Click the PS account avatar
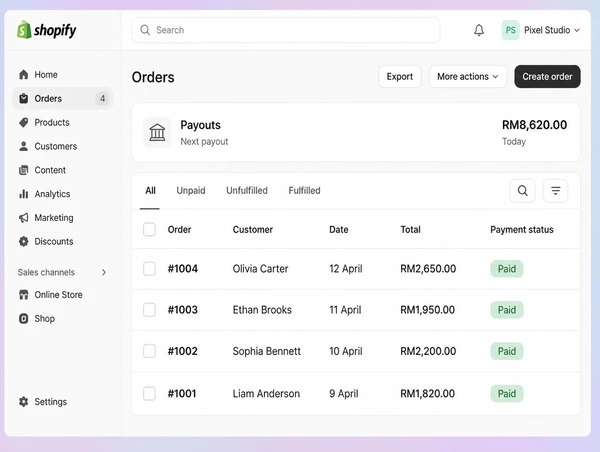 tap(510, 30)
